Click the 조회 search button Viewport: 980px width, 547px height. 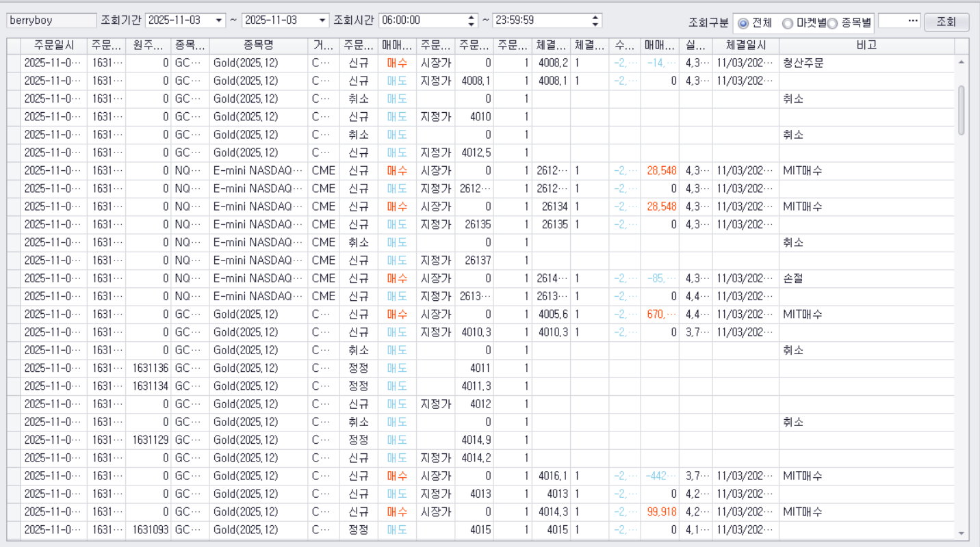946,22
